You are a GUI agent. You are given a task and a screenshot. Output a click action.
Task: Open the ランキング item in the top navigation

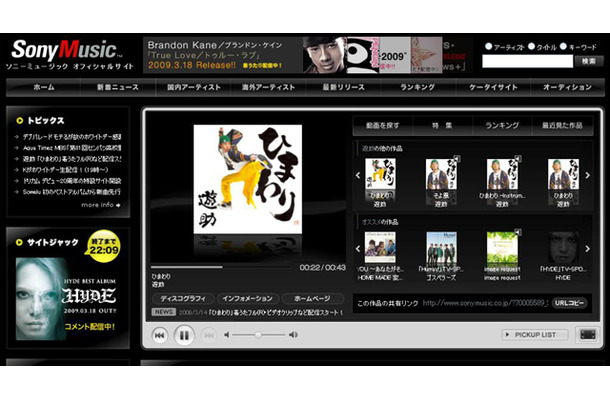tap(418, 87)
